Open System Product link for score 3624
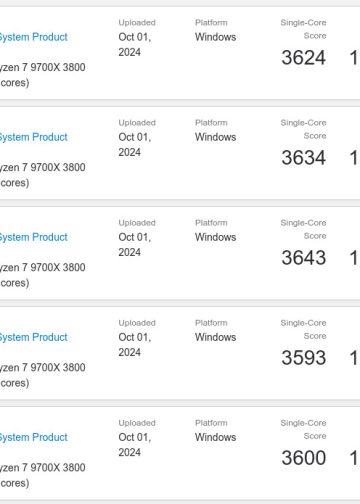The width and height of the screenshot is (360, 504). point(33,37)
